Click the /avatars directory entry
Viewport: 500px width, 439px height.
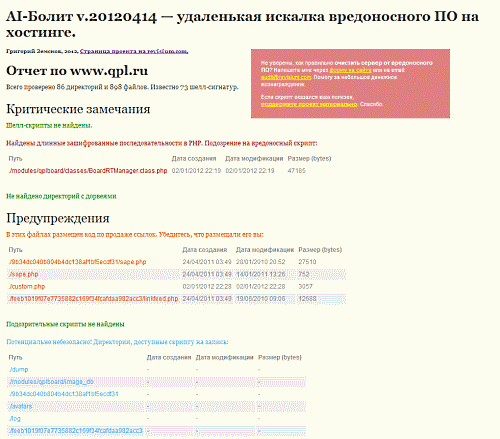coord(20,406)
